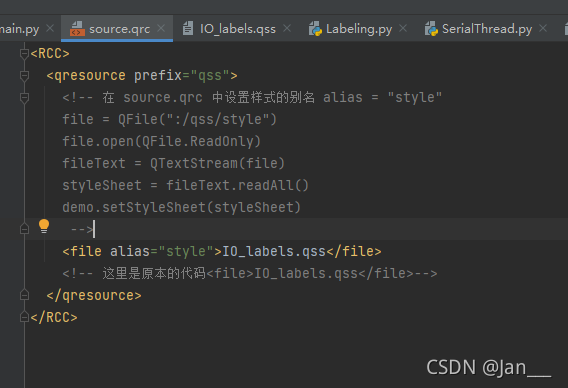Click the alias="style" attribute value
The image size is (568, 388).
click(x=186, y=251)
